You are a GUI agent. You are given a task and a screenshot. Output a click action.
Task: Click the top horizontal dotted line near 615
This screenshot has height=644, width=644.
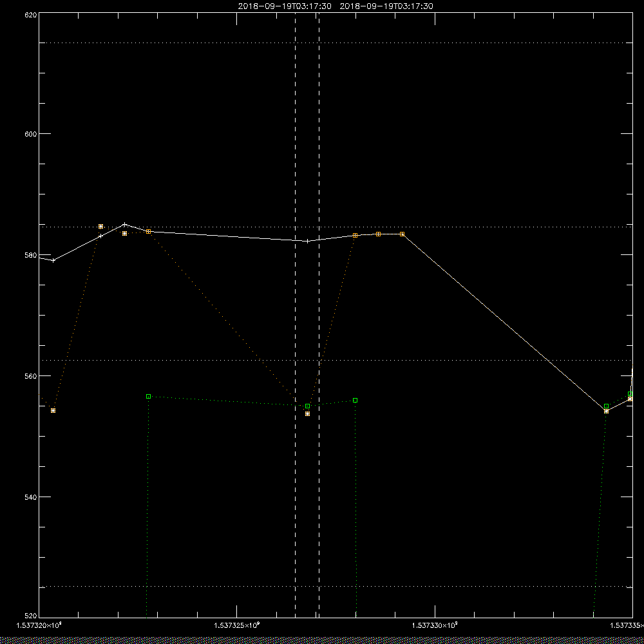336,43
